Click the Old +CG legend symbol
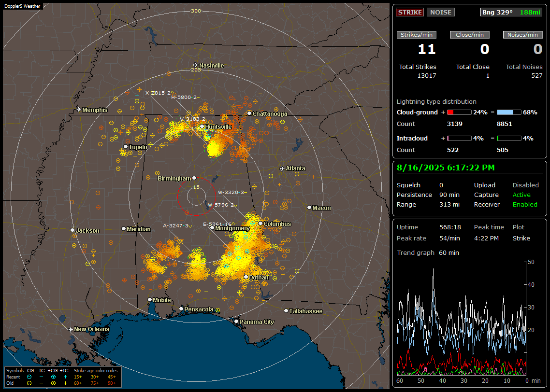 (53, 383)
